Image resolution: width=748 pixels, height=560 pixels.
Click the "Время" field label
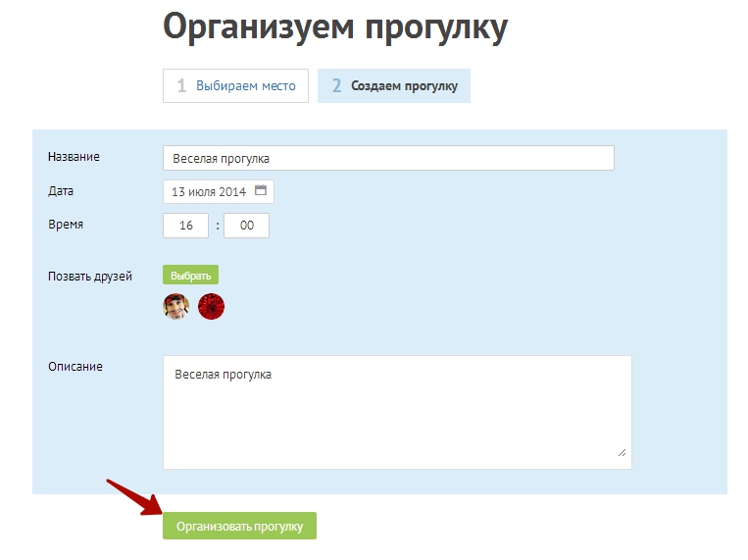[66, 225]
